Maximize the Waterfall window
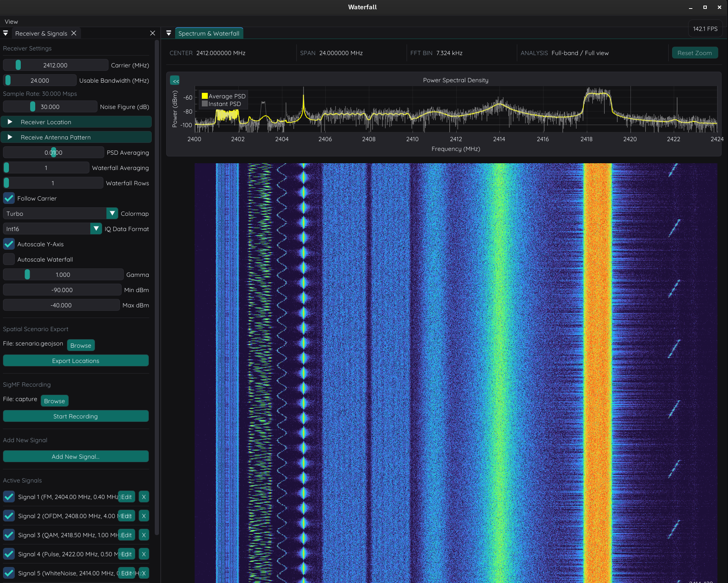 (x=705, y=7)
